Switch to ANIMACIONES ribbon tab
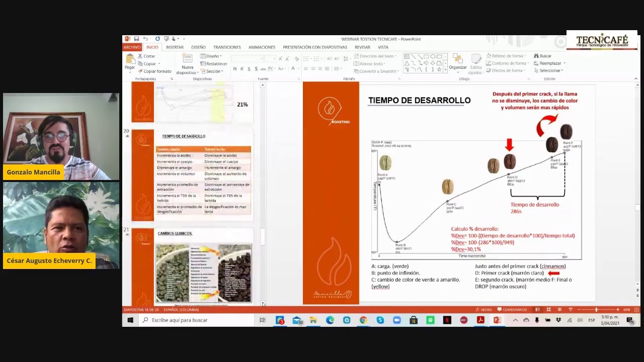644x362 pixels. [262, 47]
